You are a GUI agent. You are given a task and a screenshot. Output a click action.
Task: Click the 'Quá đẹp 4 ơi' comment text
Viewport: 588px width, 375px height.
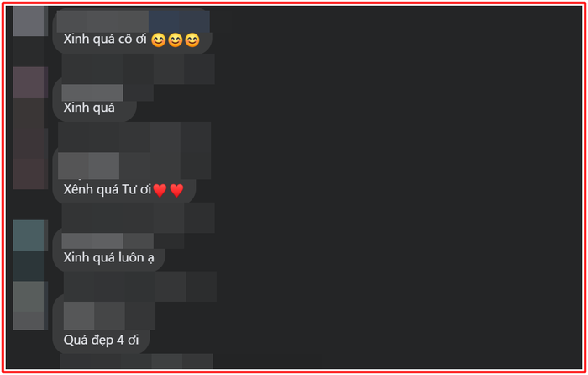click(102, 340)
